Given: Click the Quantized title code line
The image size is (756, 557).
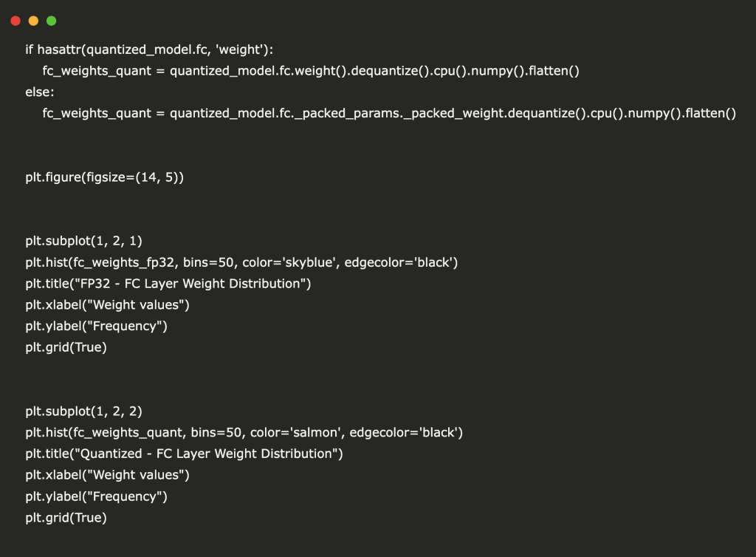Looking at the screenshot, I should (x=185, y=454).
